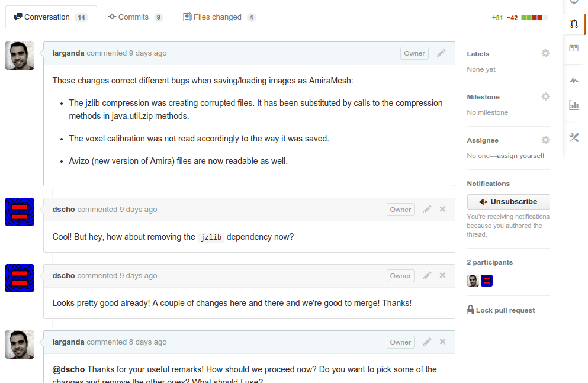Open the Graphs bar chart icon

(x=574, y=105)
